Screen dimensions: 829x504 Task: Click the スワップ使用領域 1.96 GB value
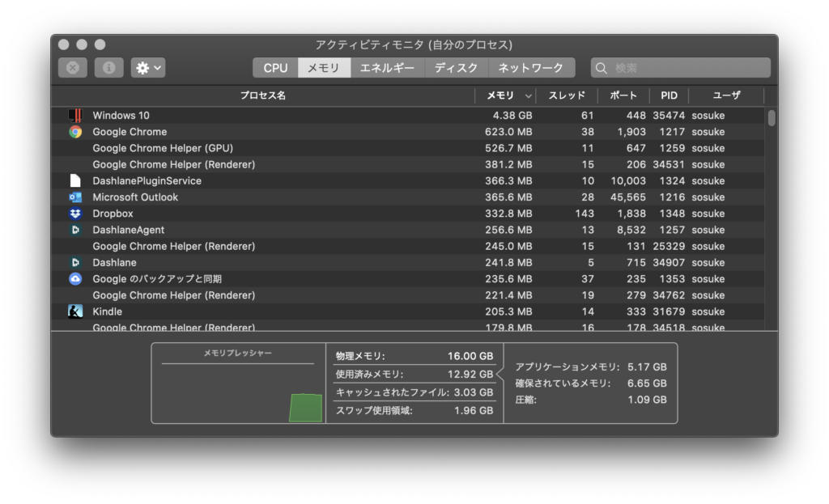[x=473, y=410]
